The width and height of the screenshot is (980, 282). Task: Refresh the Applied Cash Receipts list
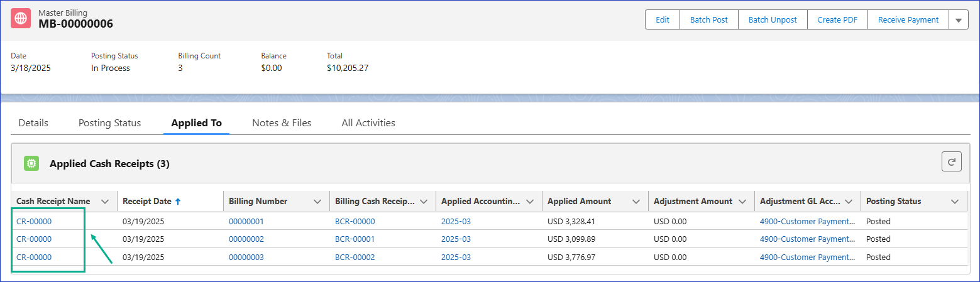(951, 162)
